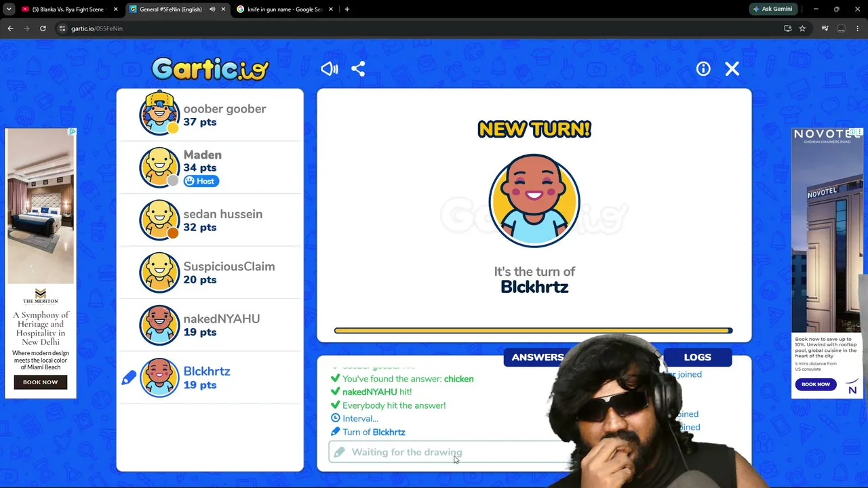Screen dimensions: 868x488
Task: Open the Chrome profile icon
Action: [x=841, y=28]
